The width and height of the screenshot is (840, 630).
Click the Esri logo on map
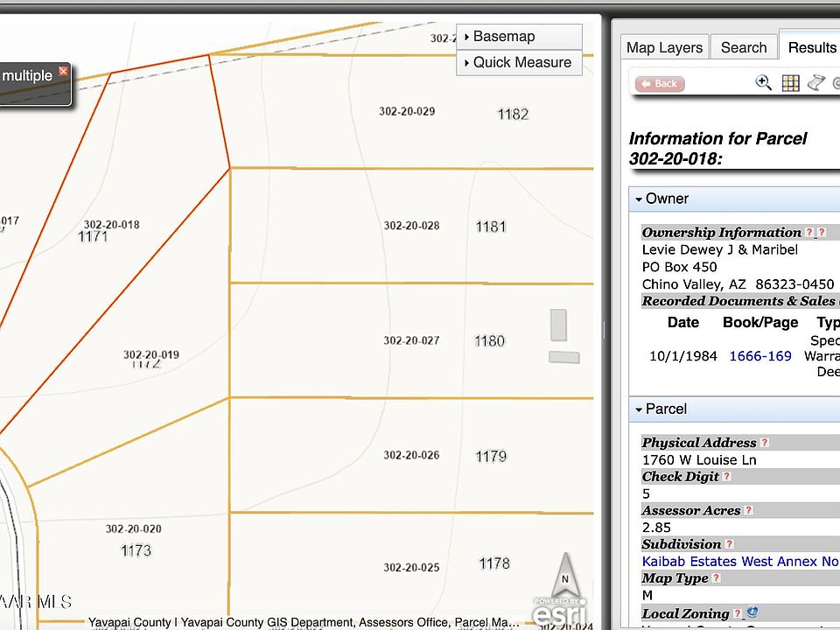tap(559, 612)
